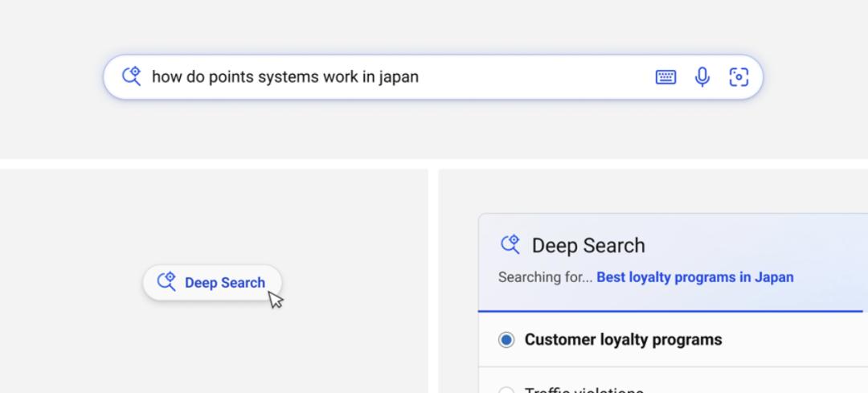Click end of "japan" in search query

click(x=419, y=77)
